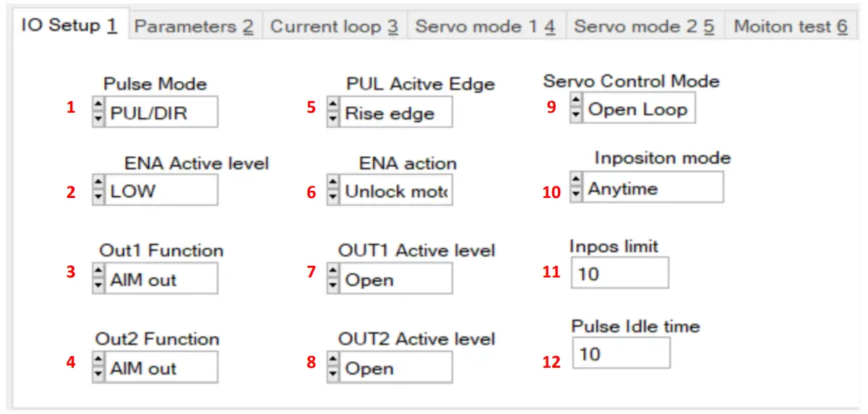Switch to the Parameters 2 tab
Image resolution: width=868 pixels, height=414 pixels.
(x=194, y=27)
